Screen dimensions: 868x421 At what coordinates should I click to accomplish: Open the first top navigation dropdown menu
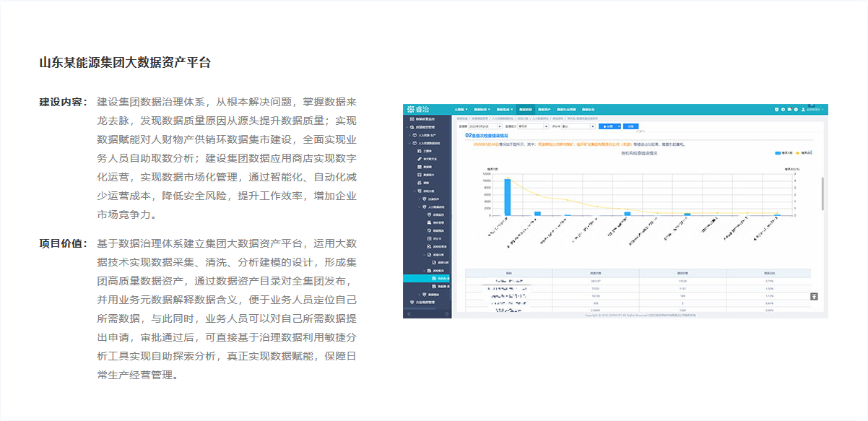[461, 110]
